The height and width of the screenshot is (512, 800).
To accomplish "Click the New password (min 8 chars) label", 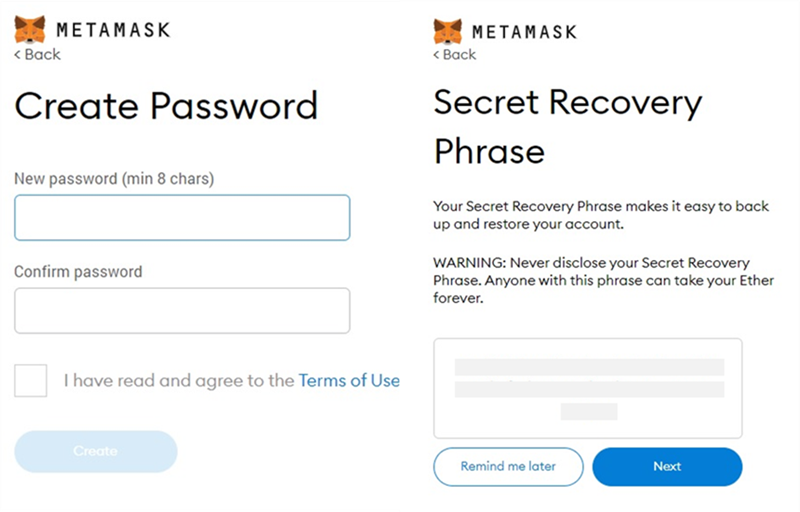I will click(x=114, y=179).
